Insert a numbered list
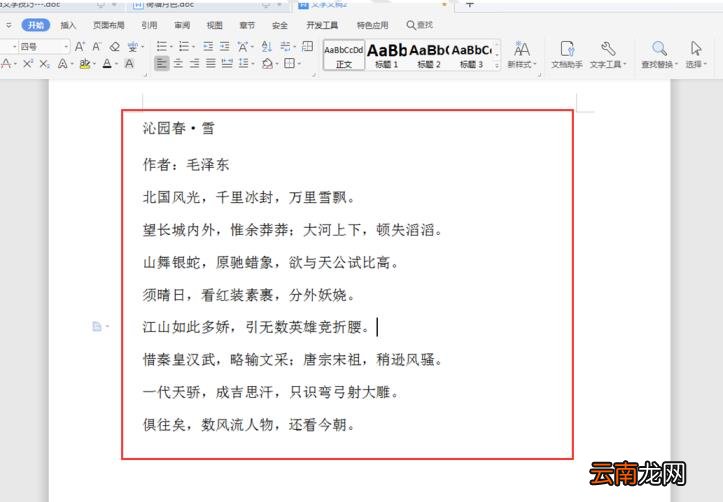Viewport: 723px width, 502px height. 184,47
